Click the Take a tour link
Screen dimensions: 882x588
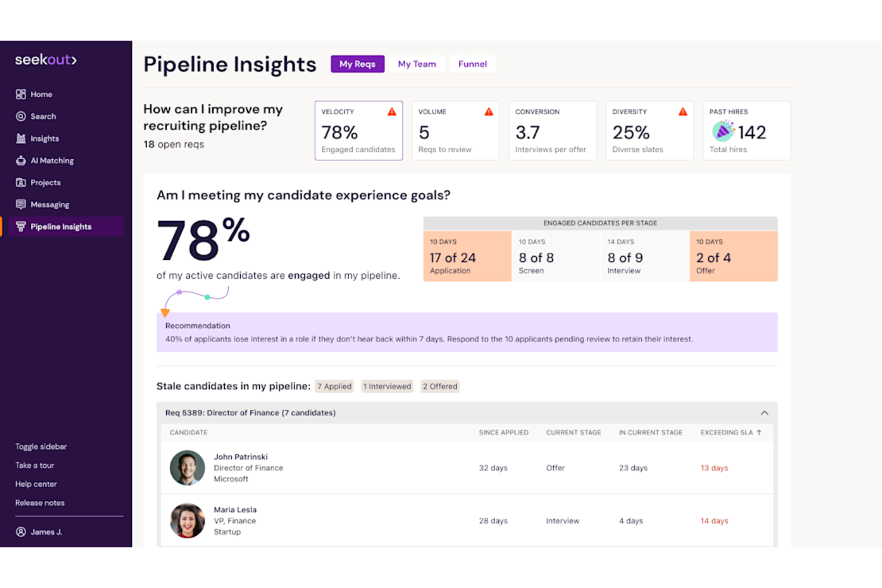click(35, 465)
